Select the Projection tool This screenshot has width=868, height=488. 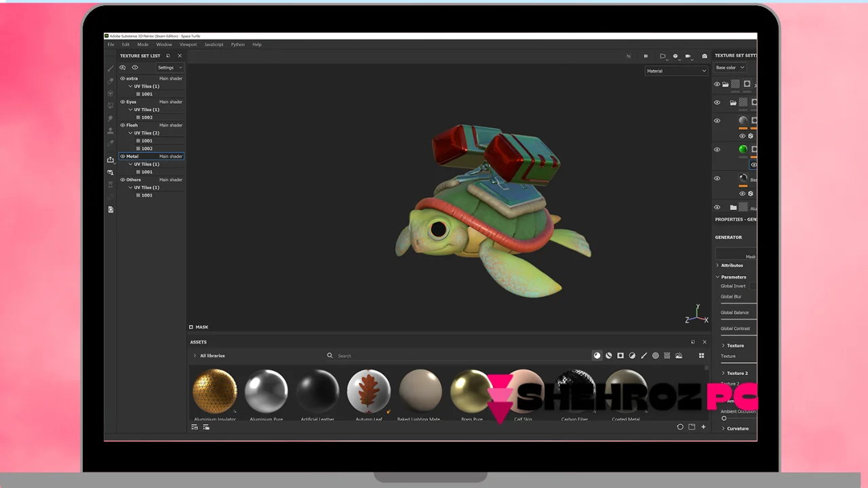tap(111, 94)
